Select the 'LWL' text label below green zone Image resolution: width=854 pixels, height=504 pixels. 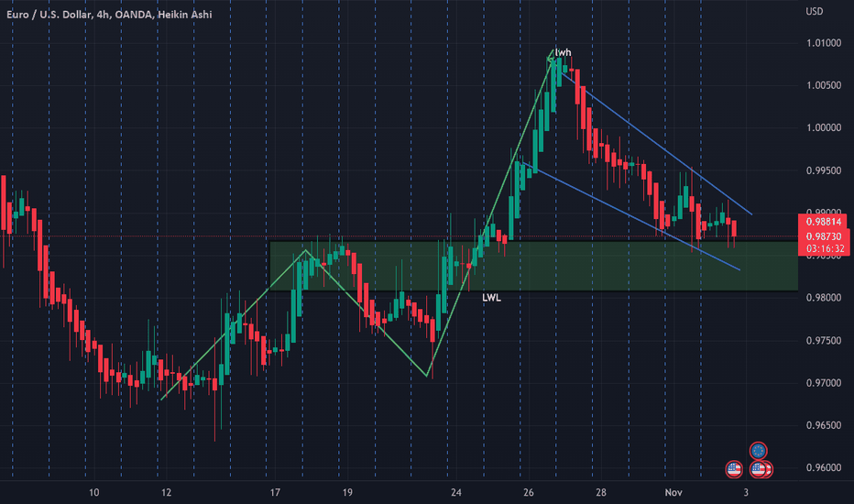pos(491,298)
